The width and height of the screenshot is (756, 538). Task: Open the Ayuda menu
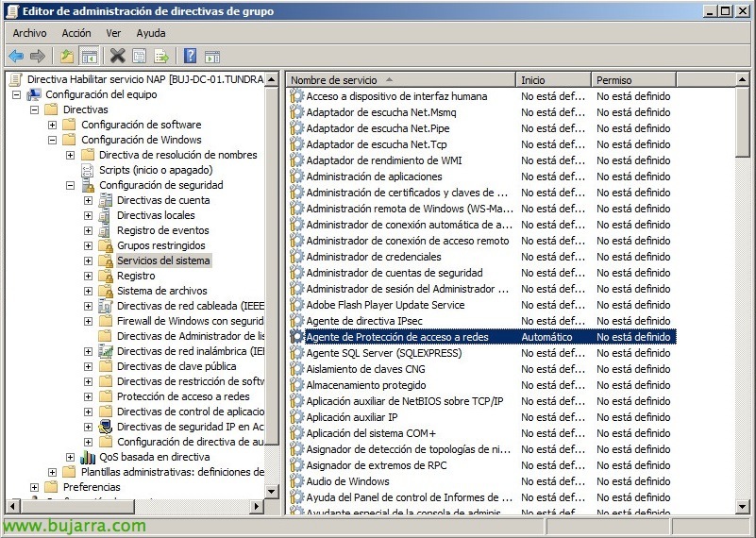pos(151,33)
